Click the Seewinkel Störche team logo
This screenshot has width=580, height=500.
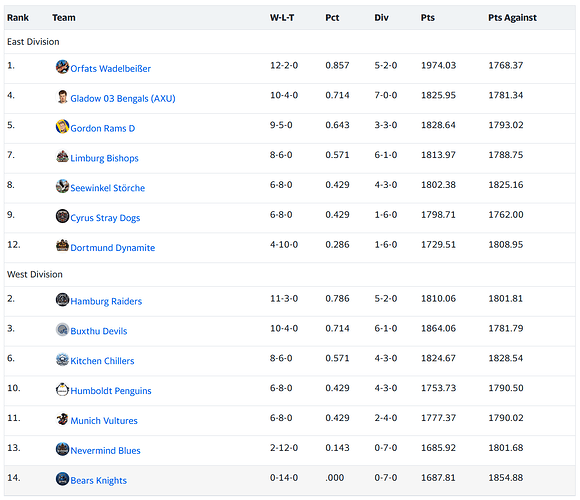pos(62,186)
